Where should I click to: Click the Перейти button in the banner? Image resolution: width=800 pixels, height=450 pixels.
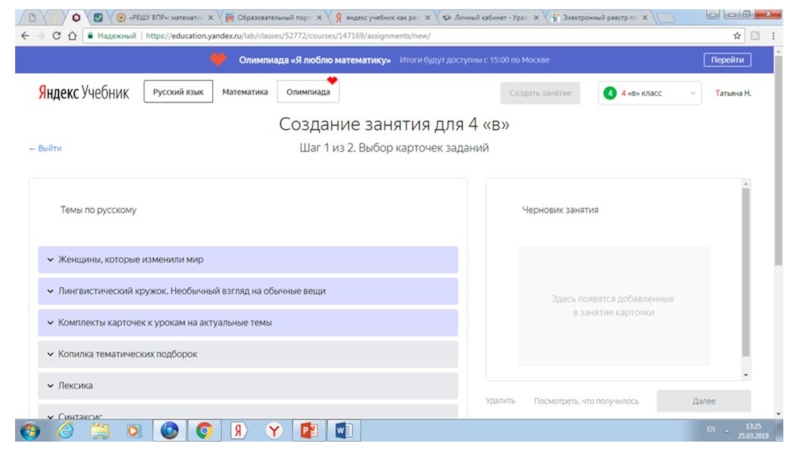727,60
